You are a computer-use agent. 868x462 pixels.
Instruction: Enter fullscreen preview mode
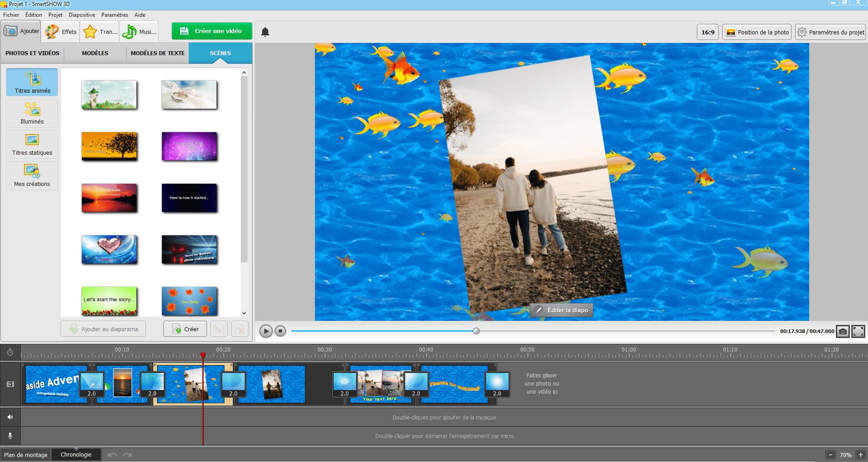(x=858, y=331)
